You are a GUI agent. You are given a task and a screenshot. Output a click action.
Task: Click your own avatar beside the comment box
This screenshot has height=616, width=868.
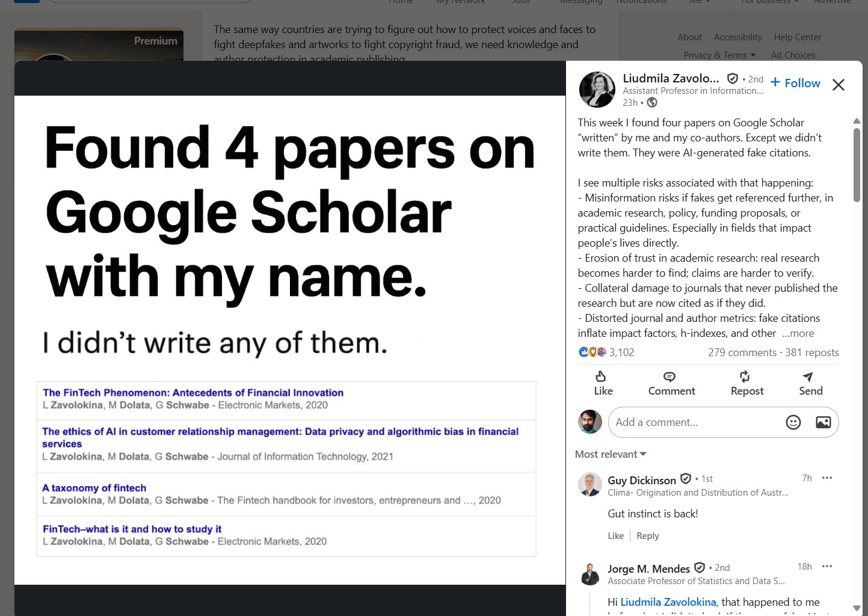pos(590,422)
